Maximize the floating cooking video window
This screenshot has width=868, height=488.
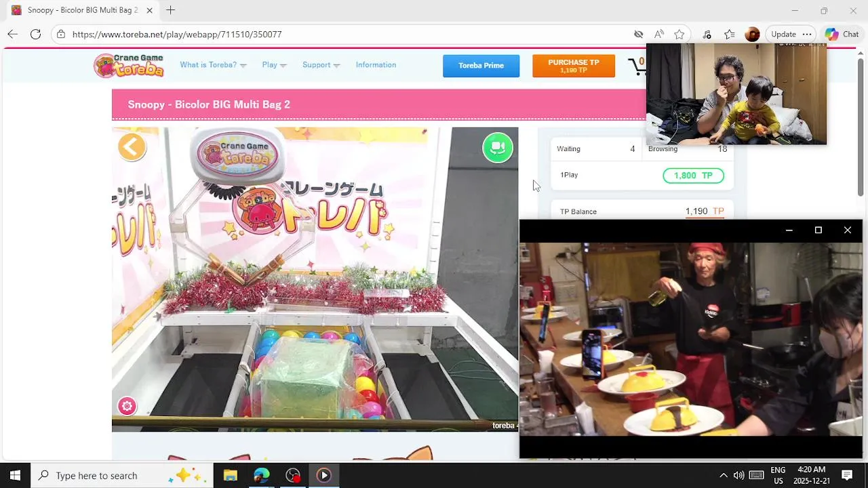pyautogui.click(x=818, y=230)
